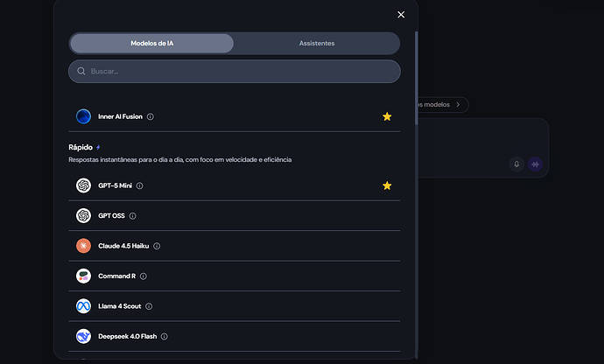Select the Inner AI Fusion model

pyautogui.click(x=235, y=116)
